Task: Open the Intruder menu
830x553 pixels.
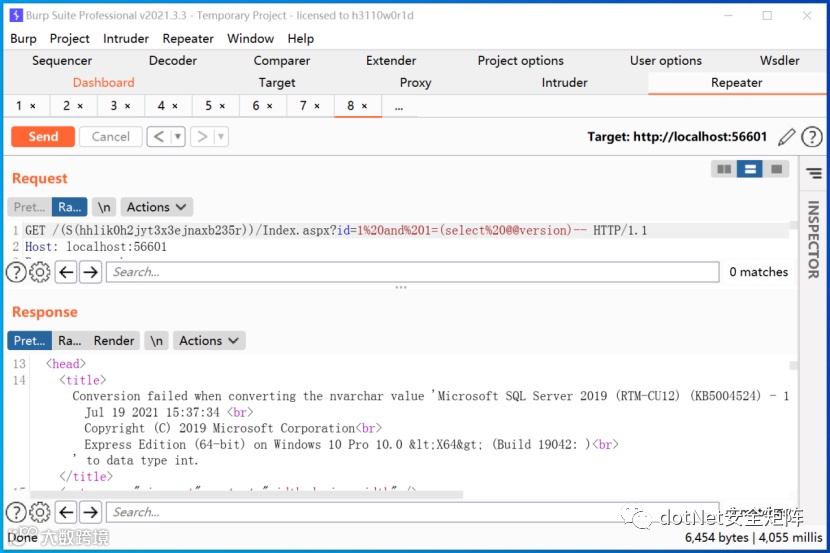Action: 126,39
